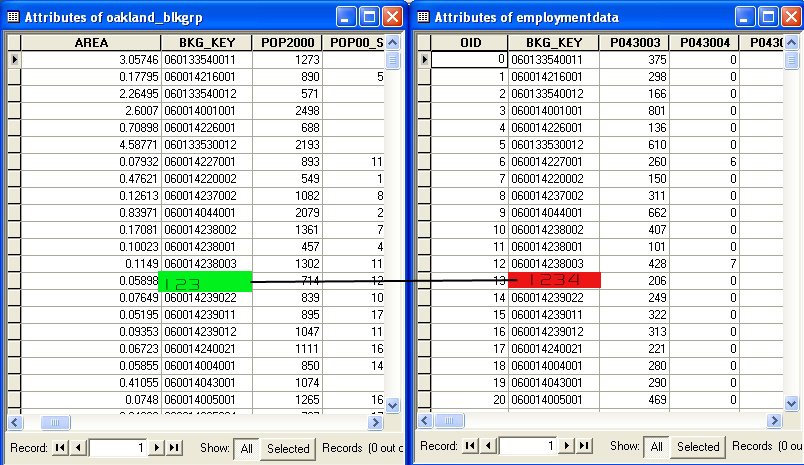Click POP2000 value 1361
This screenshot has width=804, height=465.
pyautogui.click(x=287, y=230)
